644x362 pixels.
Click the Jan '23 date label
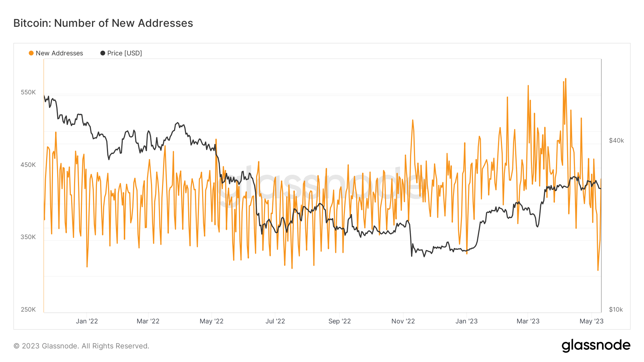point(467,321)
